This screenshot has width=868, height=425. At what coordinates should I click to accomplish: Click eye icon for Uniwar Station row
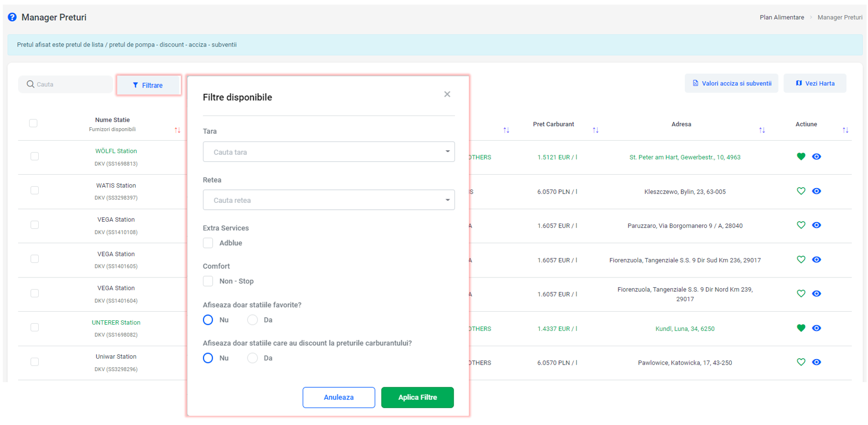(816, 362)
